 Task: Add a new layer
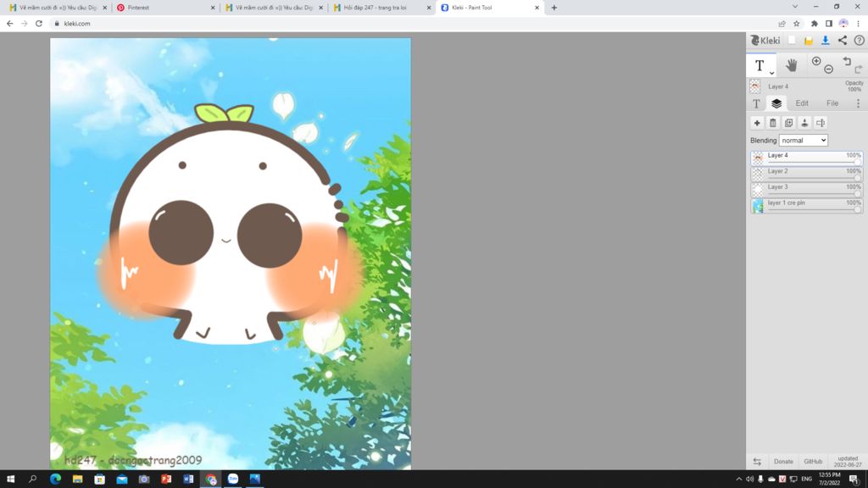[x=757, y=123]
